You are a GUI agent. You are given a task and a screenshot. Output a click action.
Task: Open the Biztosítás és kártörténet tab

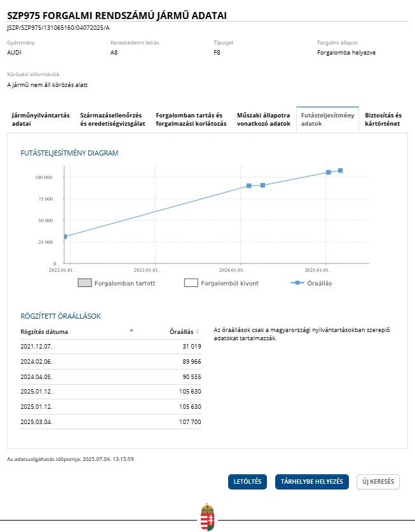[383, 119]
